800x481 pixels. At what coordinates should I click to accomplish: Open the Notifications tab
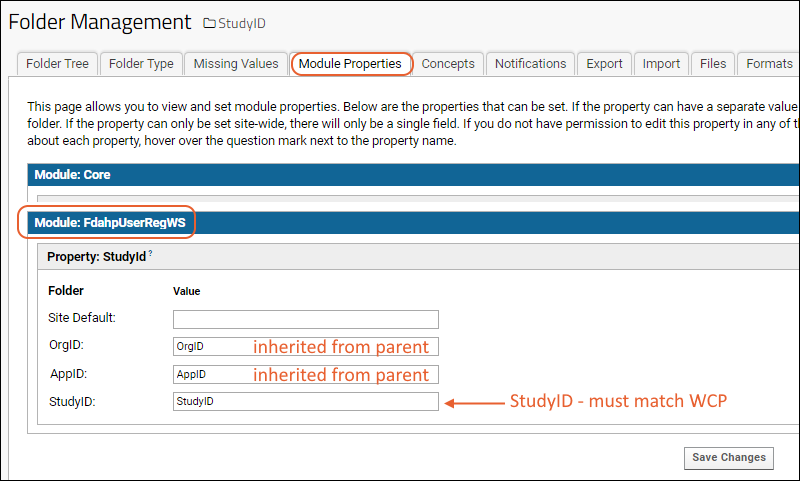pyautogui.click(x=530, y=64)
